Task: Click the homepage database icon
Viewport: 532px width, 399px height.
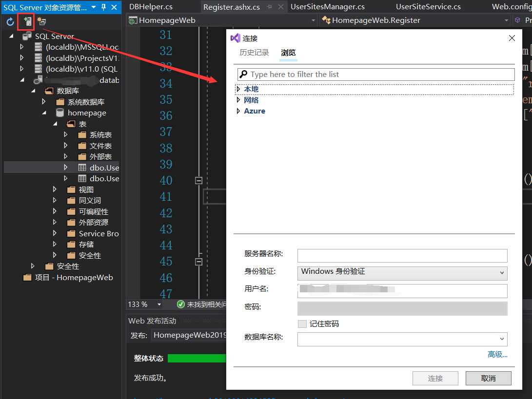Action: (60, 113)
